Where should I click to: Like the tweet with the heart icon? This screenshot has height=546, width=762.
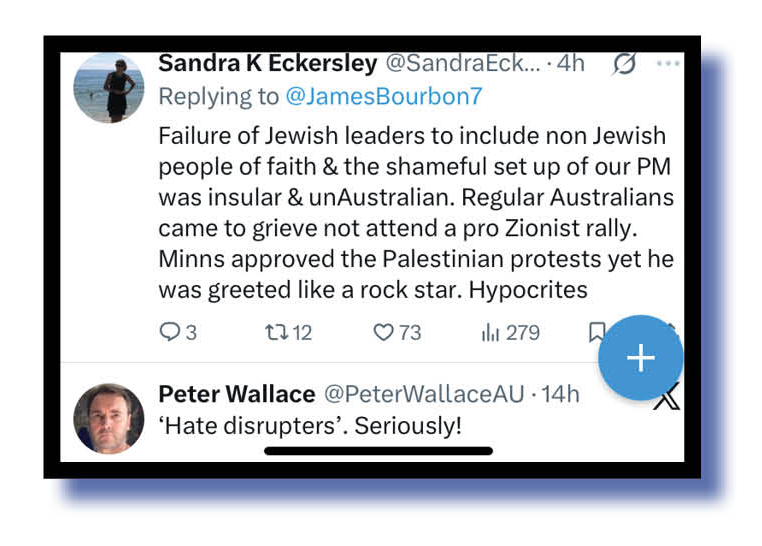[x=384, y=332]
